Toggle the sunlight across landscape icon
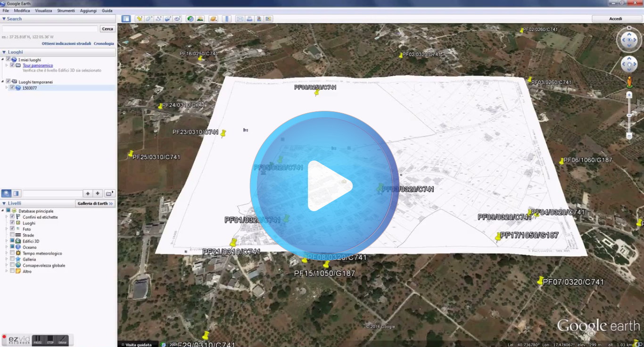 200,19
